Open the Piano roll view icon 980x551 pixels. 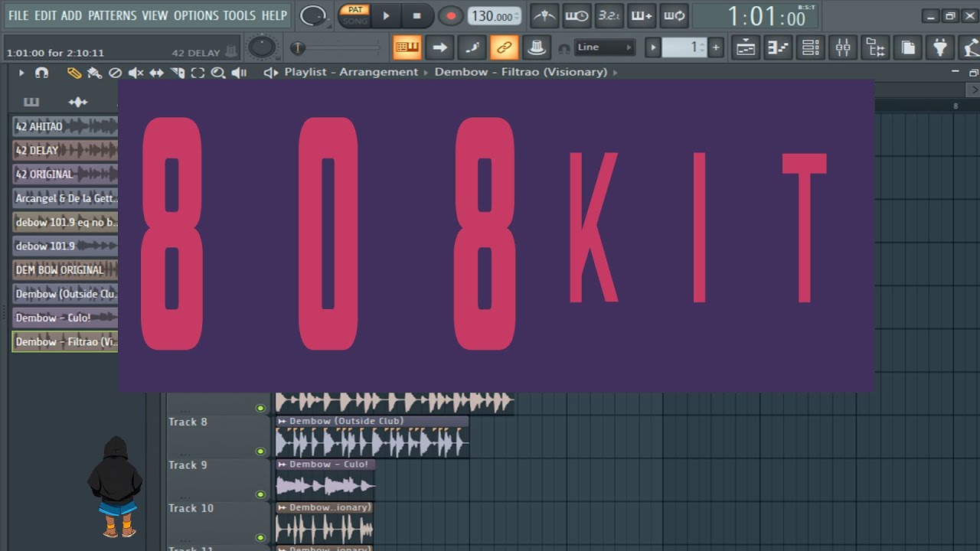coord(778,47)
